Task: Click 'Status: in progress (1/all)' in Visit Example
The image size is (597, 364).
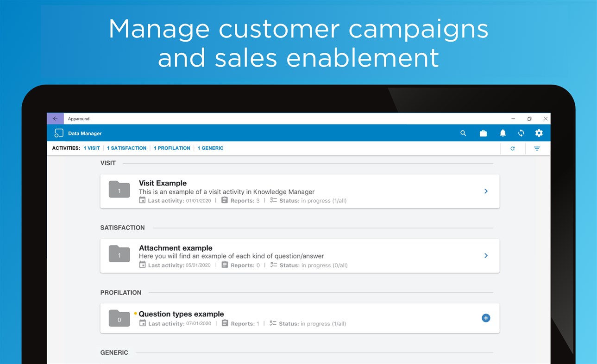Action: pyautogui.click(x=313, y=201)
